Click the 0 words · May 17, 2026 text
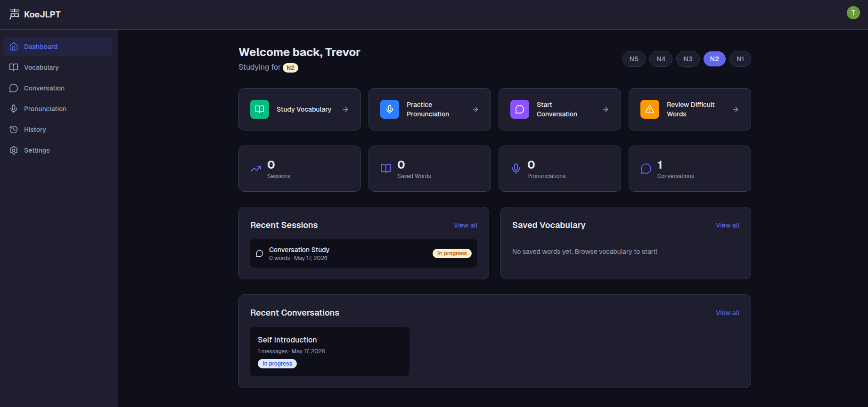Viewport: 868px width, 407px height. (x=298, y=258)
